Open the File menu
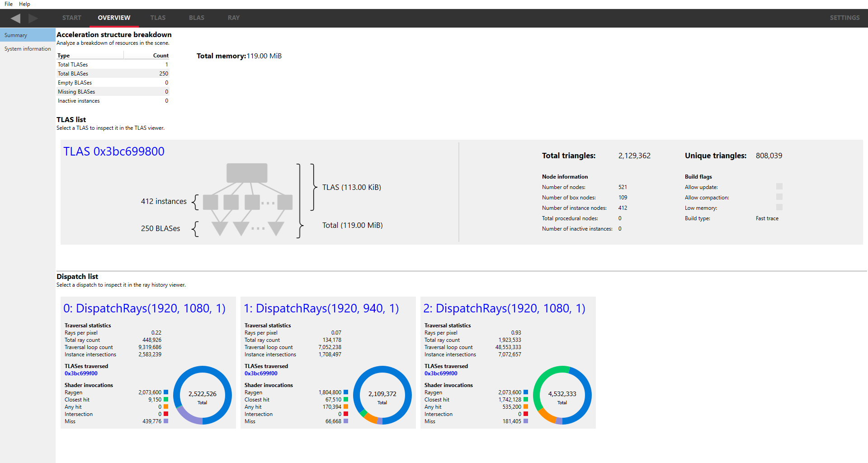 [x=9, y=4]
